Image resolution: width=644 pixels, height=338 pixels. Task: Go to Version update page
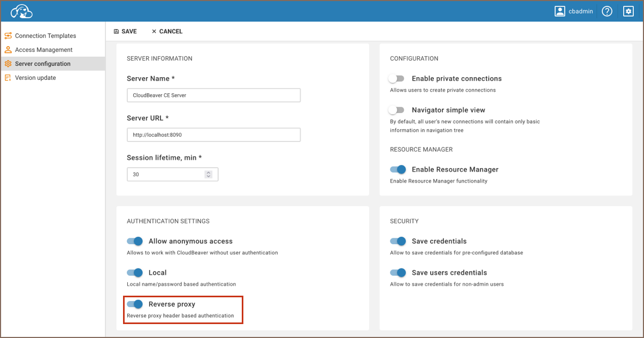click(35, 78)
